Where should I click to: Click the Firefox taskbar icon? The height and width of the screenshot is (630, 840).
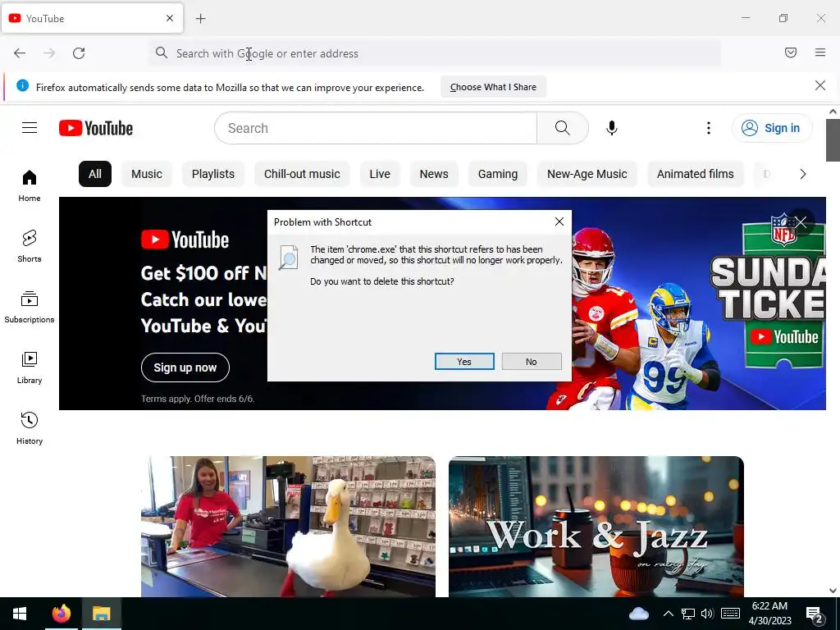coord(61,614)
